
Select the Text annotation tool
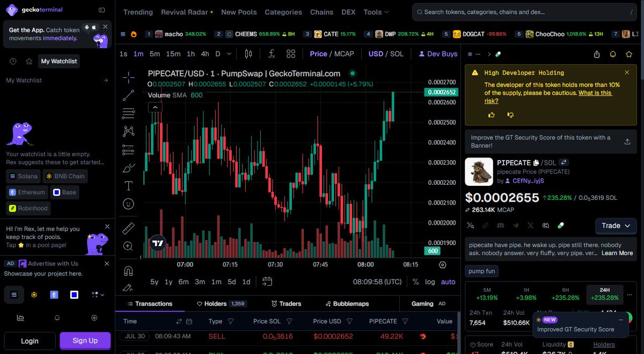[128, 186]
